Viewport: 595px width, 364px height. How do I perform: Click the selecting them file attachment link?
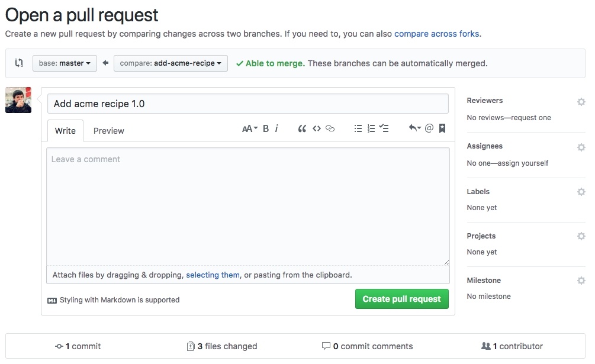(x=213, y=275)
